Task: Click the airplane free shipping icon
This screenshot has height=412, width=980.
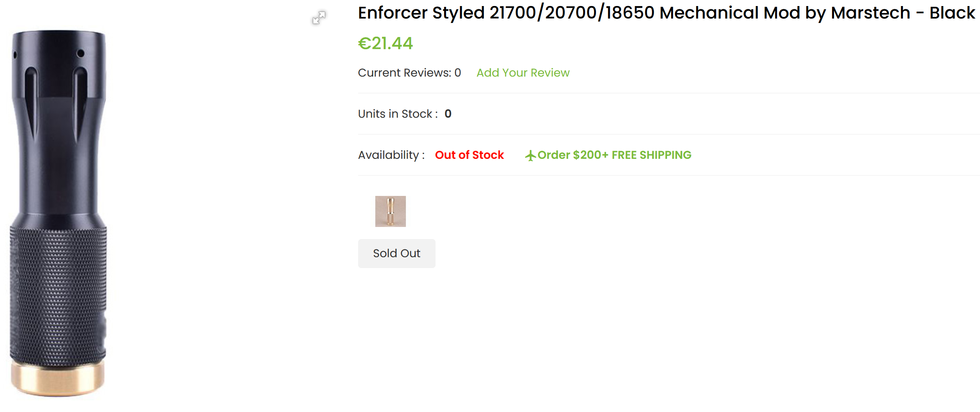Action: (x=530, y=156)
